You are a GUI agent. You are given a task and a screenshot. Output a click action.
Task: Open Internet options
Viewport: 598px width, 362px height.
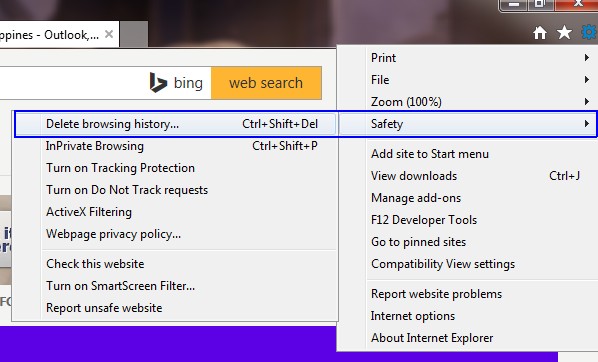(468, 316)
